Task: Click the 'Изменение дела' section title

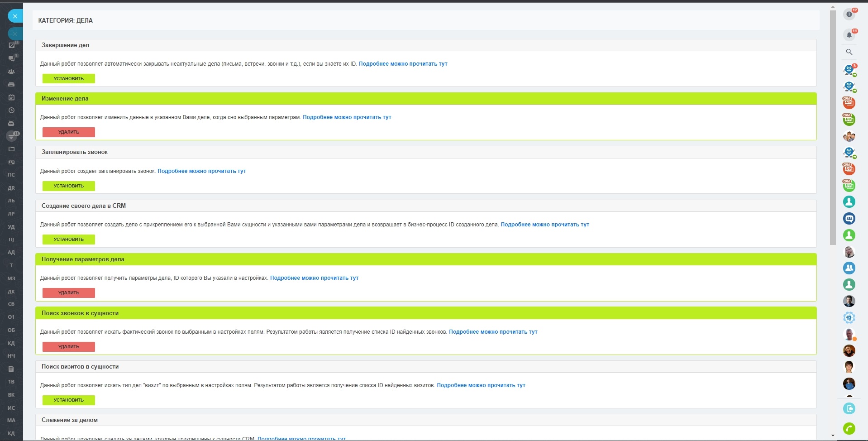Action: [x=65, y=99]
